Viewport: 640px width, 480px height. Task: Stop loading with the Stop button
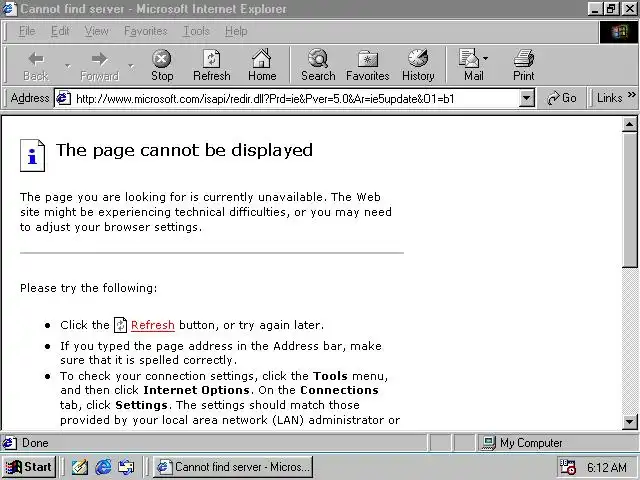pyautogui.click(x=162, y=65)
